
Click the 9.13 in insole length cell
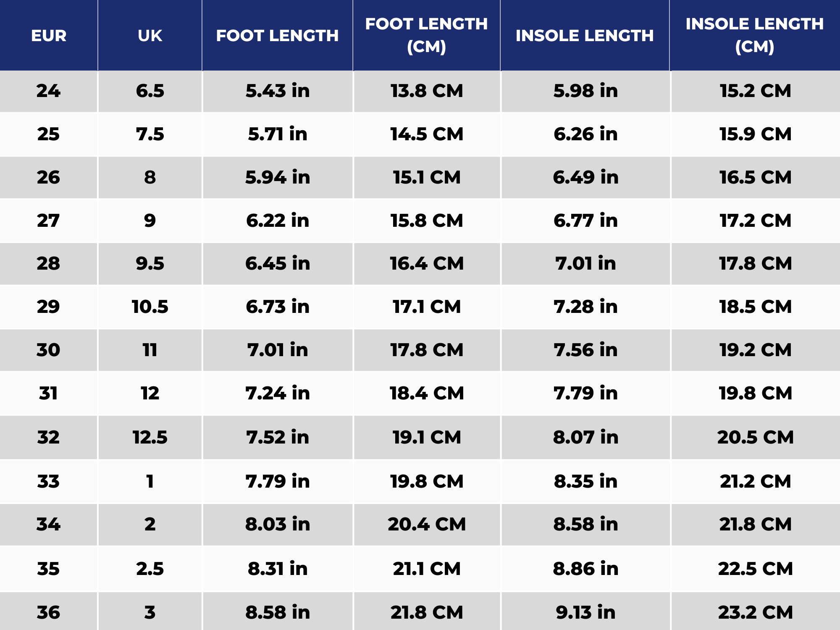[x=585, y=613]
